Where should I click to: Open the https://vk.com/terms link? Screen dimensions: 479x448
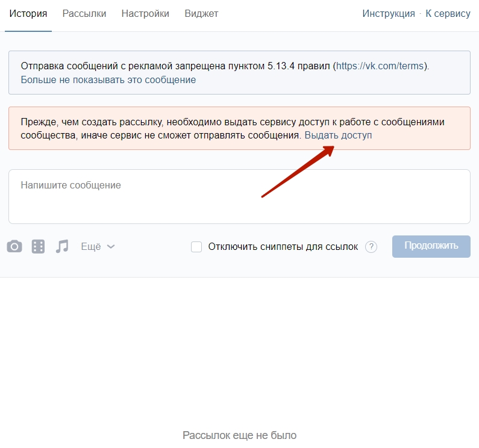pos(380,66)
